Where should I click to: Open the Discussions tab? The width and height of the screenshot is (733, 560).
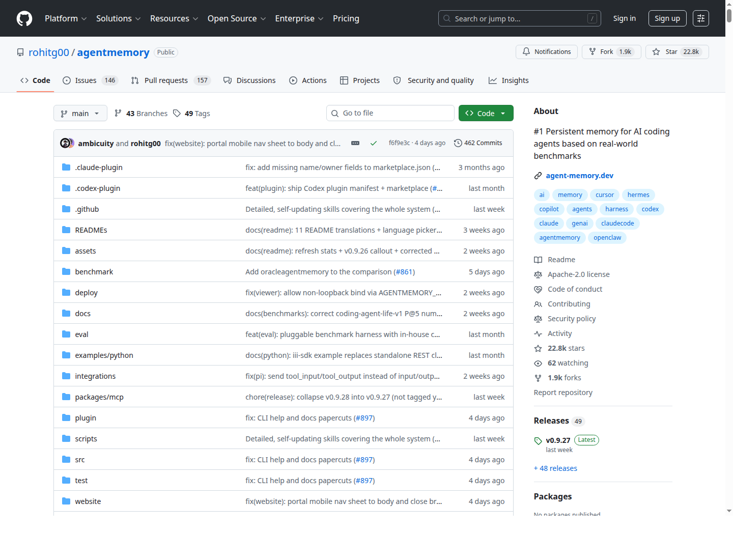pyautogui.click(x=249, y=80)
